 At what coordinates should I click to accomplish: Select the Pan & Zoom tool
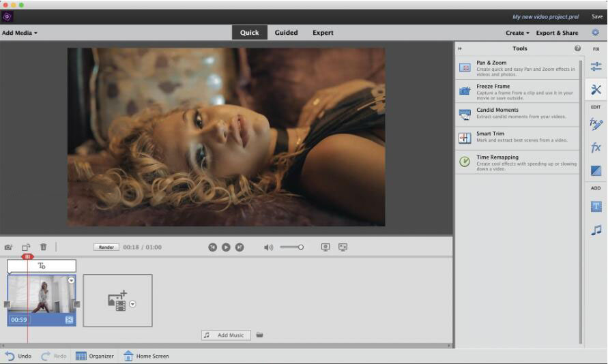[x=517, y=67]
